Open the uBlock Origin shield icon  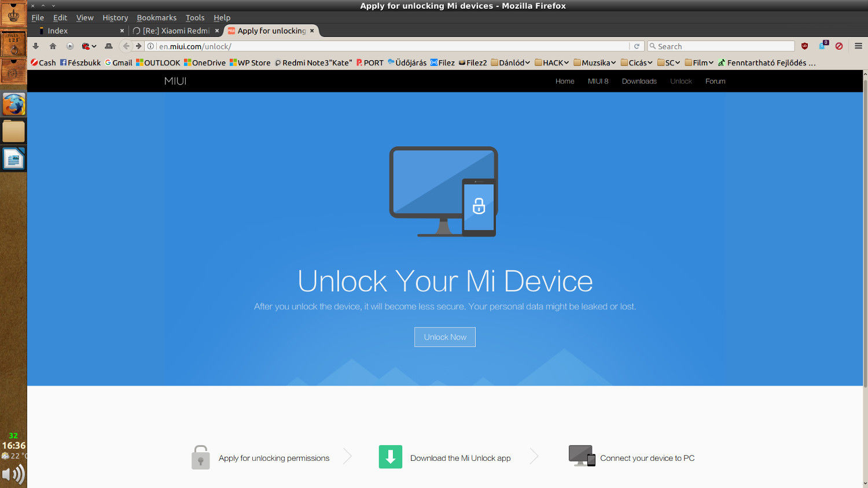click(804, 46)
